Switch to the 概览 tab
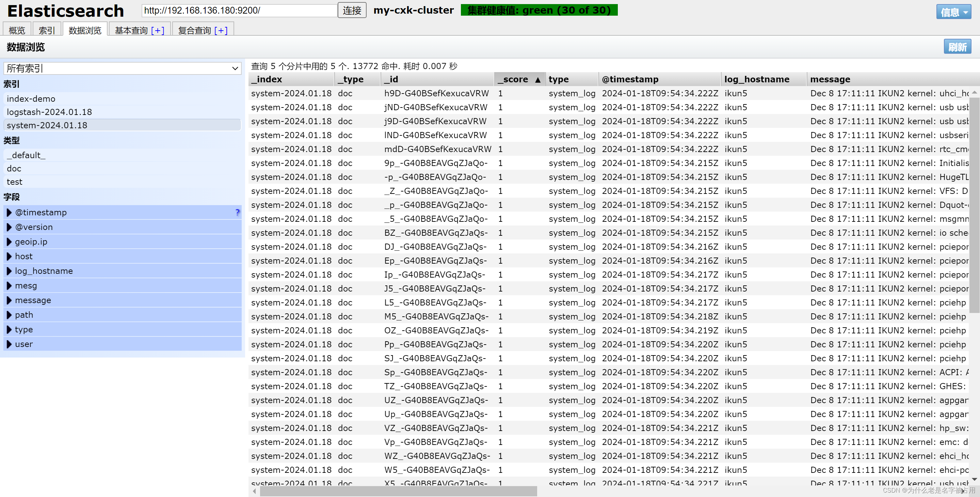This screenshot has width=980, height=497. pos(17,30)
